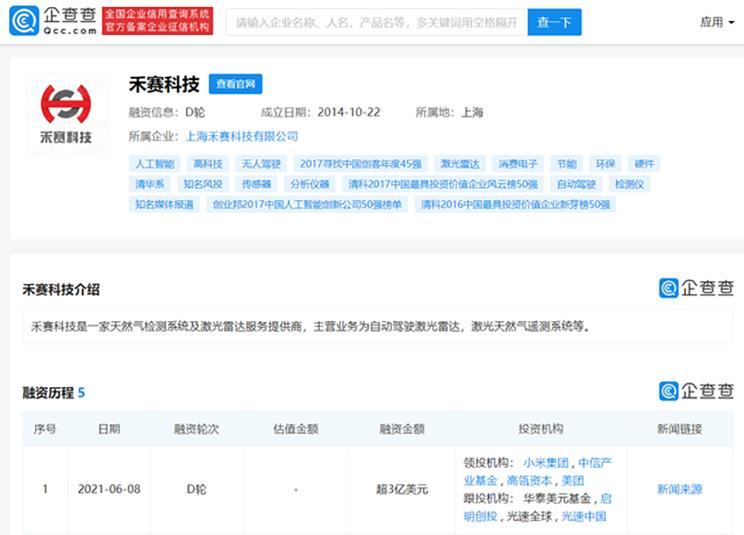Open the 光速中国 investor link
The height and width of the screenshot is (535, 744).
tap(584, 517)
